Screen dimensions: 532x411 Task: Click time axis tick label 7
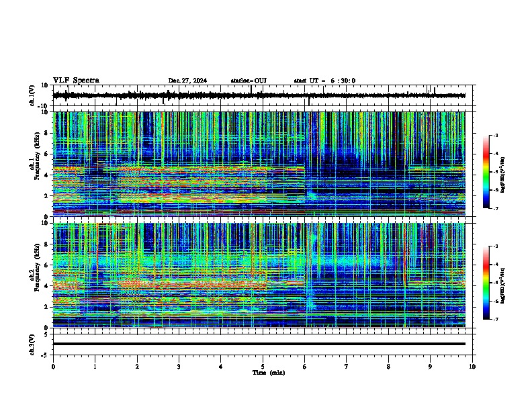347,366
